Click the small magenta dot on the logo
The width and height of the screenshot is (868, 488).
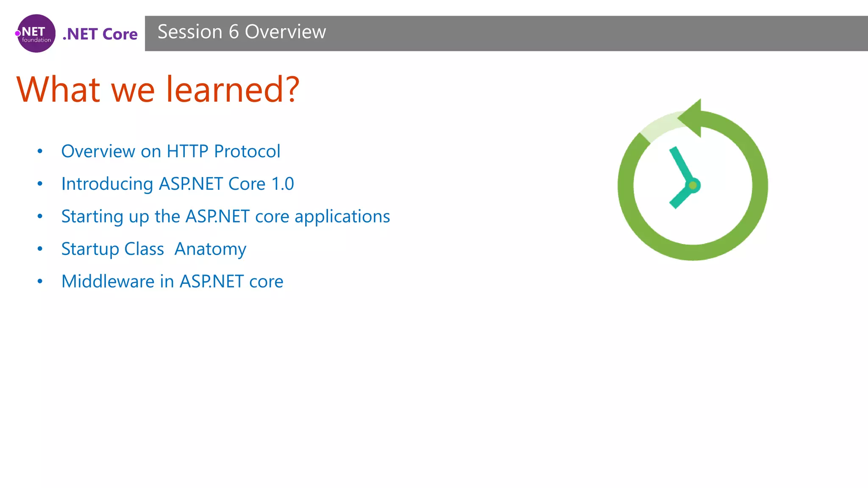coord(18,33)
